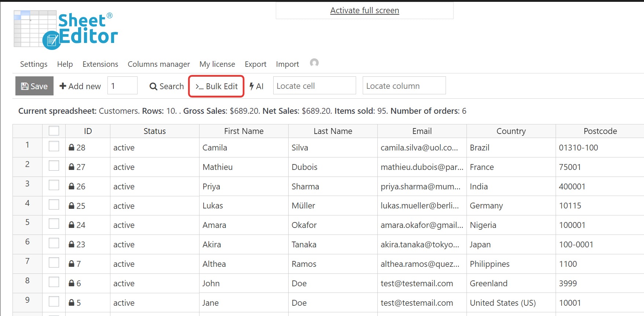Check the row checkbox for Camila Silva

click(x=54, y=146)
